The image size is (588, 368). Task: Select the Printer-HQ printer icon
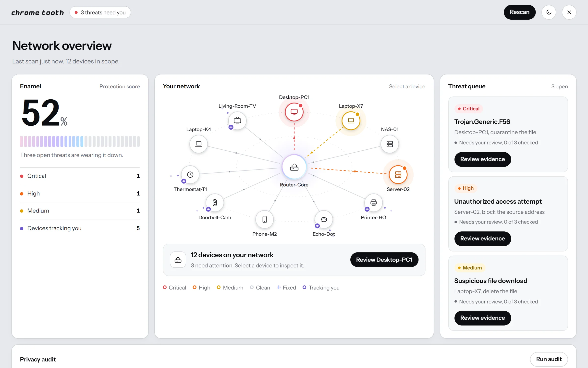pos(373,203)
